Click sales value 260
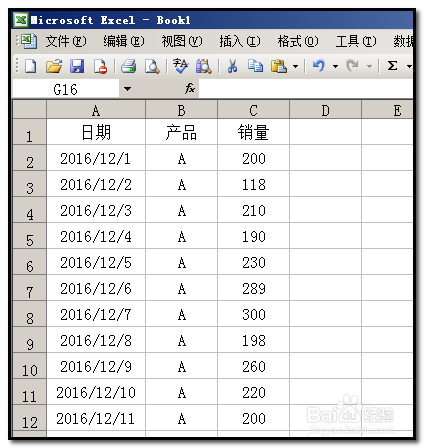 253,366
